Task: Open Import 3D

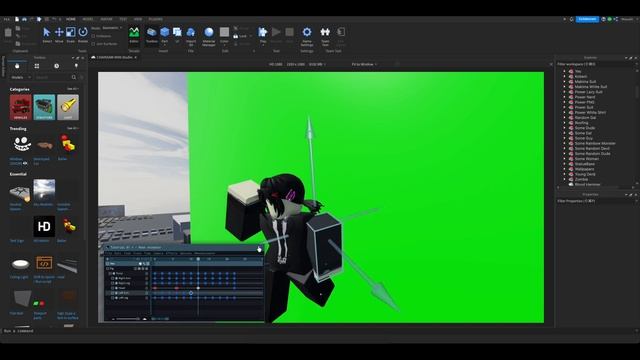Action: tap(191, 36)
